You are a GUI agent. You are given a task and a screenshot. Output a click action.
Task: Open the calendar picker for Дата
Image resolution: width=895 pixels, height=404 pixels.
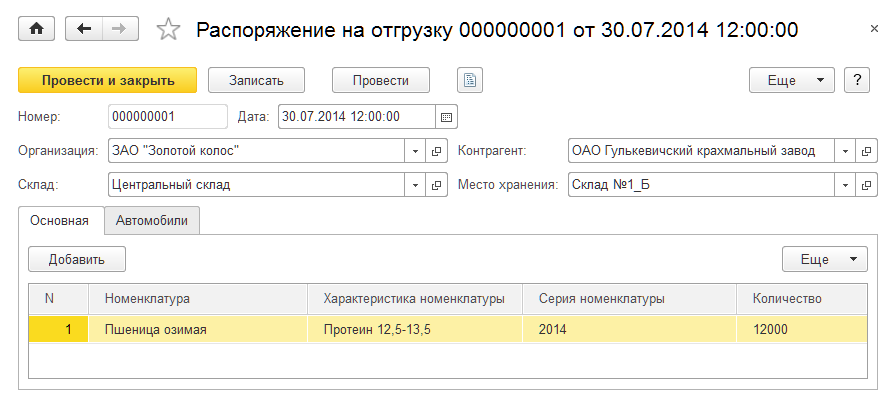click(x=446, y=117)
